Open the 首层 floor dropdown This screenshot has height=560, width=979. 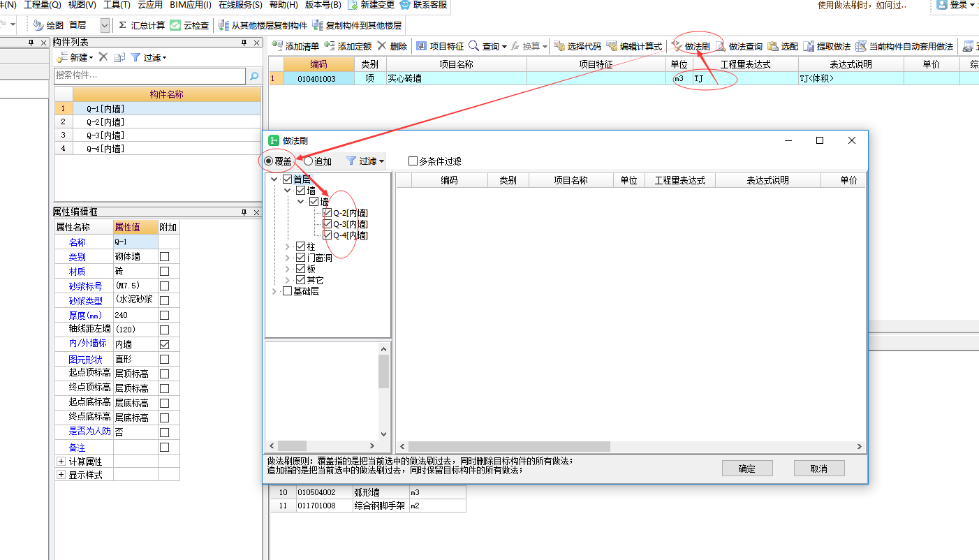coord(105,25)
